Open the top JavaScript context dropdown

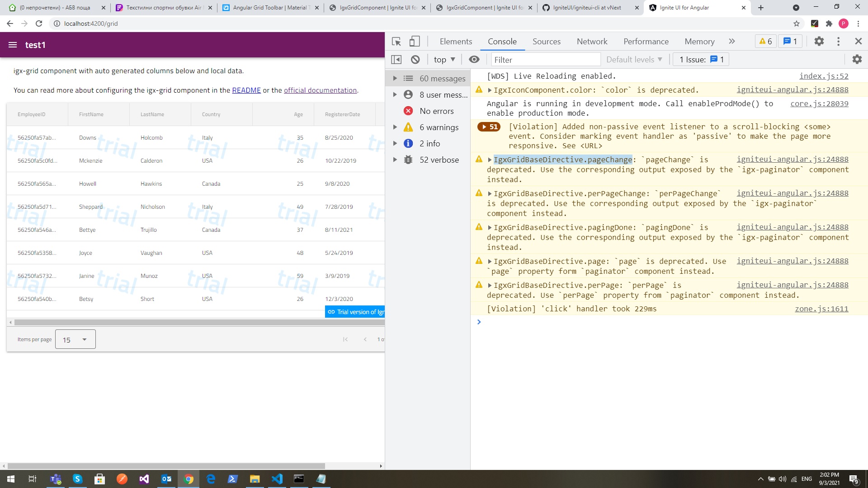pyautogui.click(x=444, y=60)
